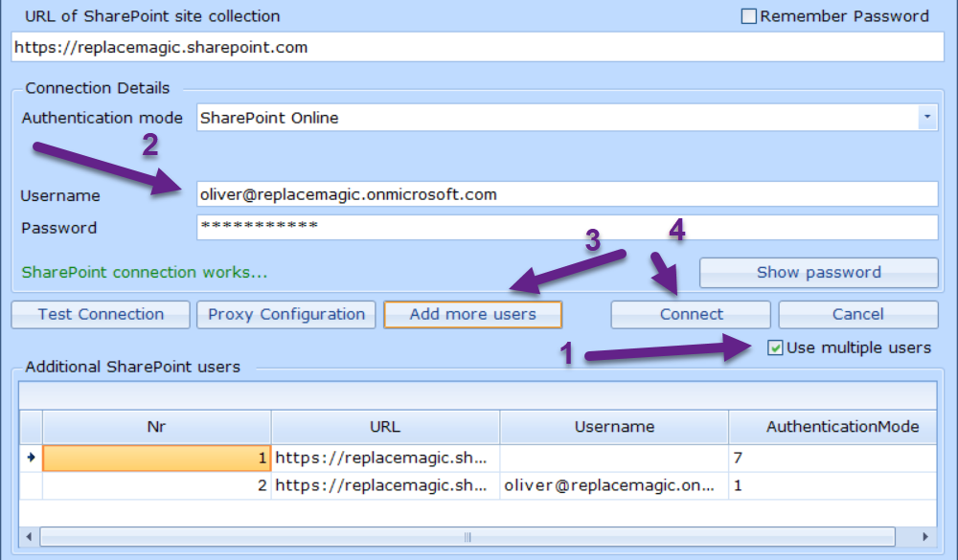958x560 pixels.
Task: Open the Authentication mode dropdown
Action: pyautogui.click(x=927, y=118)
